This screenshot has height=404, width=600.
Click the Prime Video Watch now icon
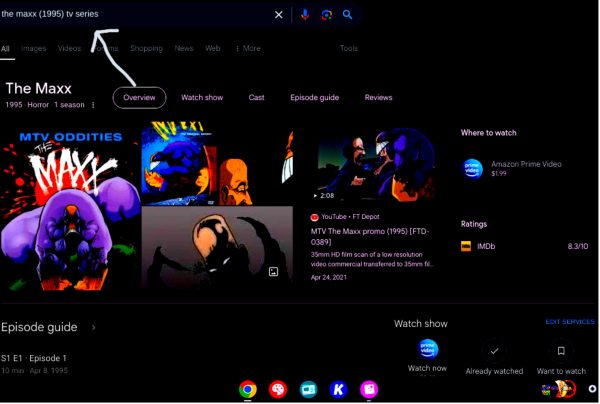pos(427,349)
